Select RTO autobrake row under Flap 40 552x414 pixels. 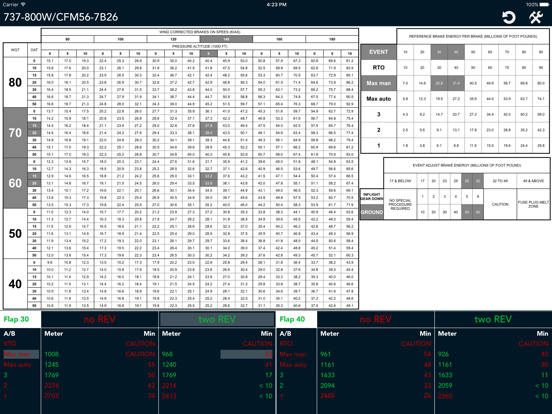tap(286, 344)
